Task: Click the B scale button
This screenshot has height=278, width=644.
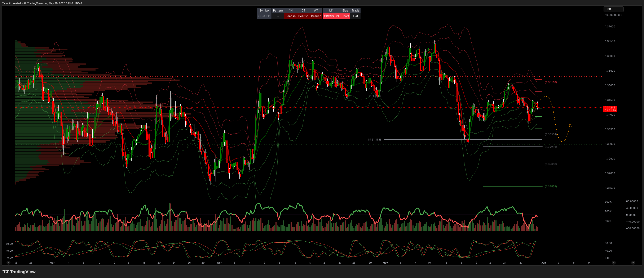Action: tap(633, 263)
